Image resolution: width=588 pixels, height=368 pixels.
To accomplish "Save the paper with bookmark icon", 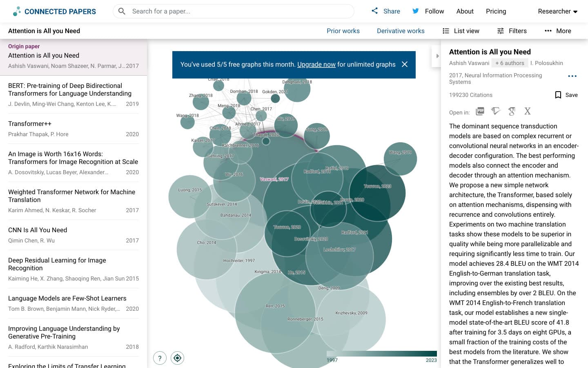I will [x=566, y=95].
